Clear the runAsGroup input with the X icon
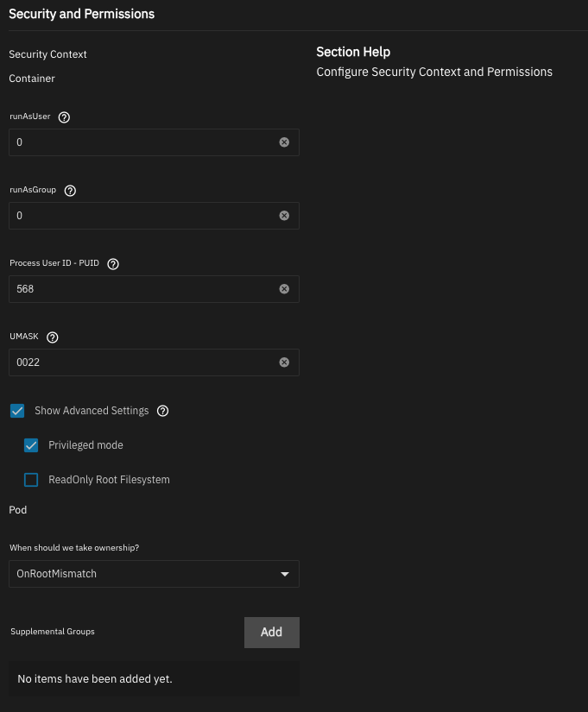Screen dimensions: 588x712 tap(284, 216)
